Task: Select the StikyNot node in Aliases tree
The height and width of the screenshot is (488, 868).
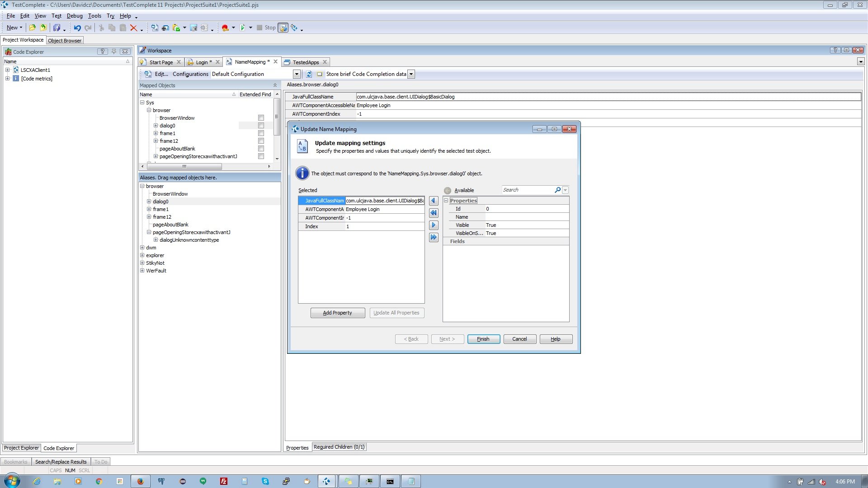Action: click(x=155, y=263)
